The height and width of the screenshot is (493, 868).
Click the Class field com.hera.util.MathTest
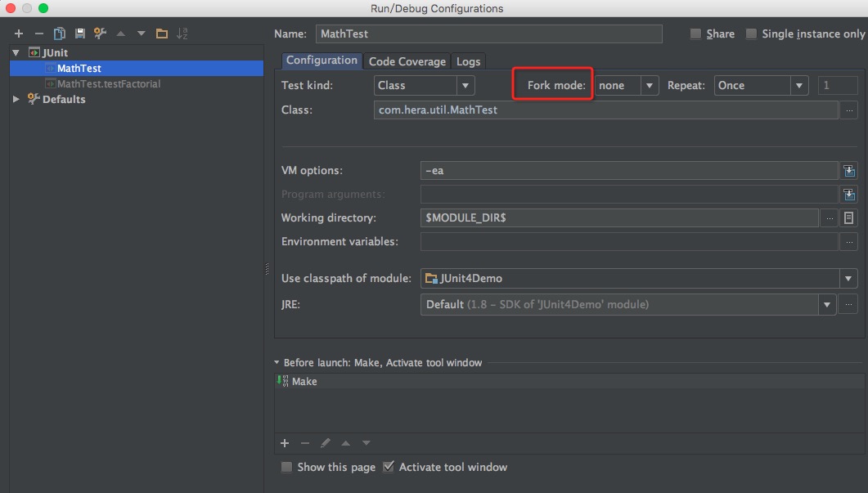(x=605, y=110)
